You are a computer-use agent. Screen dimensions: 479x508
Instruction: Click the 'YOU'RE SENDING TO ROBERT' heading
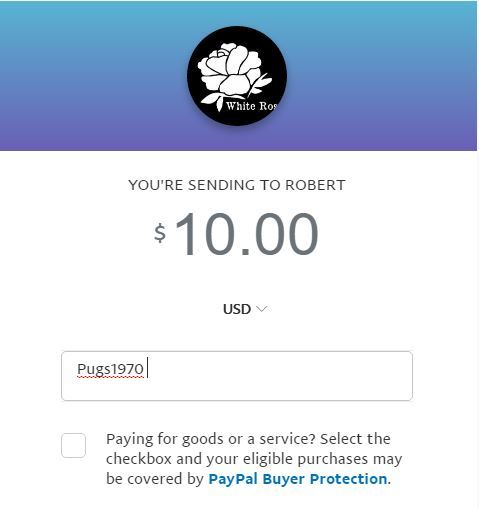coord(237,185)
